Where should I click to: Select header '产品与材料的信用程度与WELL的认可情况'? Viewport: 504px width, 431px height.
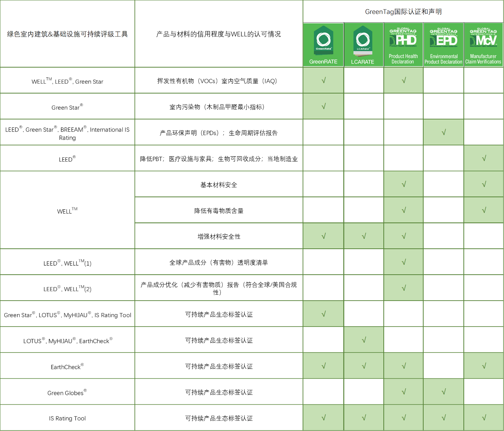[219, 34]
